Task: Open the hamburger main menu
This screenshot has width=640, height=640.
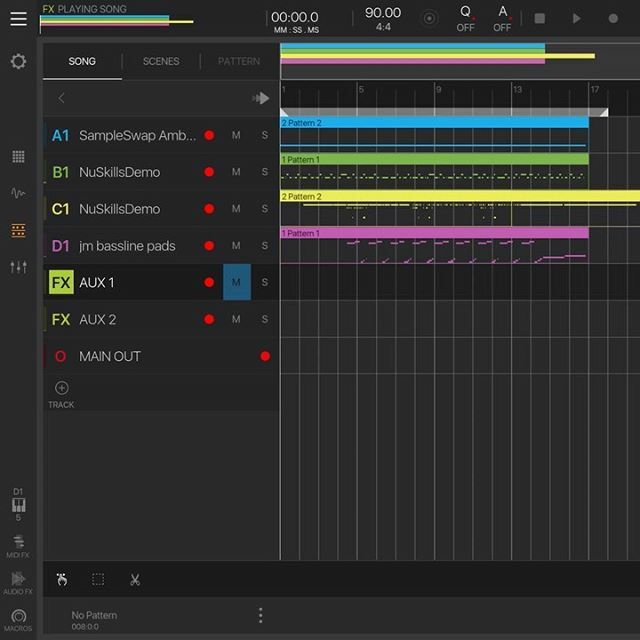Action: click(x=18, y=18)
